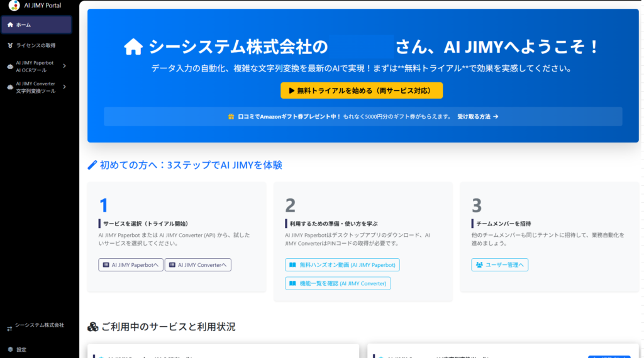Image resolution: width=644 pixels, height=358 pixels.
Task: Click the switch-arrows icon beside シーシステム株式会社
Action: pyautogui.click(x=9, y=328)
